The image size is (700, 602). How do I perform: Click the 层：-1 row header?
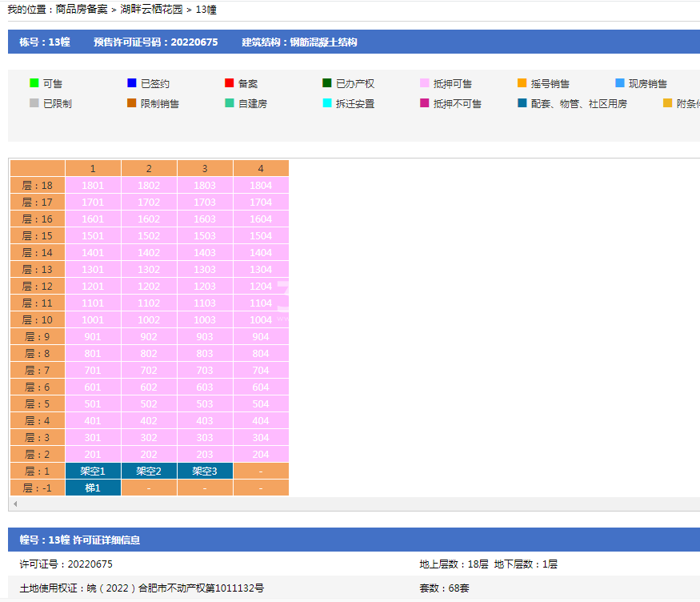(38, 488)
